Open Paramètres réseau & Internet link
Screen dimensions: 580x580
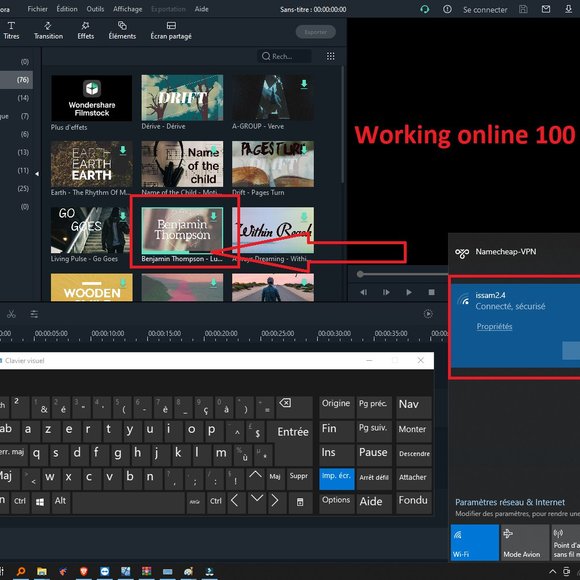[x=510, y=502]
